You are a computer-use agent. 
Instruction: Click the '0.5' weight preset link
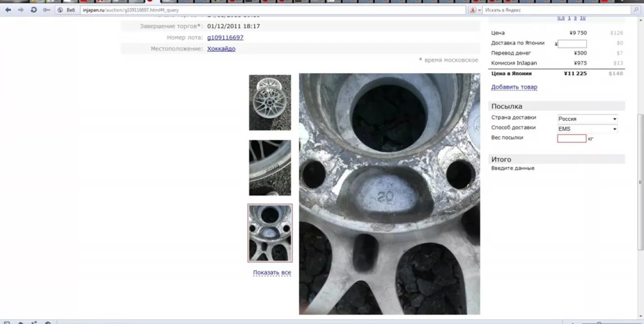(561, 18)
